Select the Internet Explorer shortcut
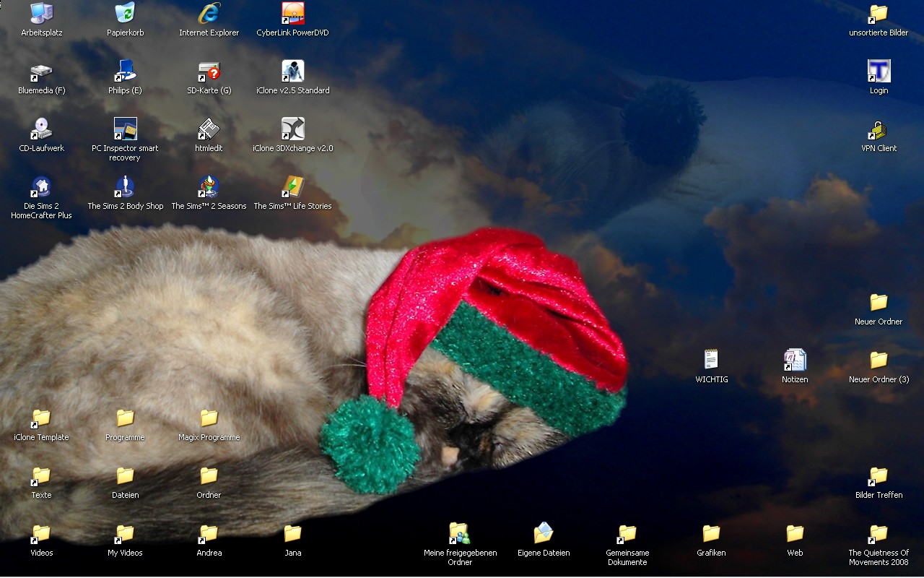 [x=209, y=14]
